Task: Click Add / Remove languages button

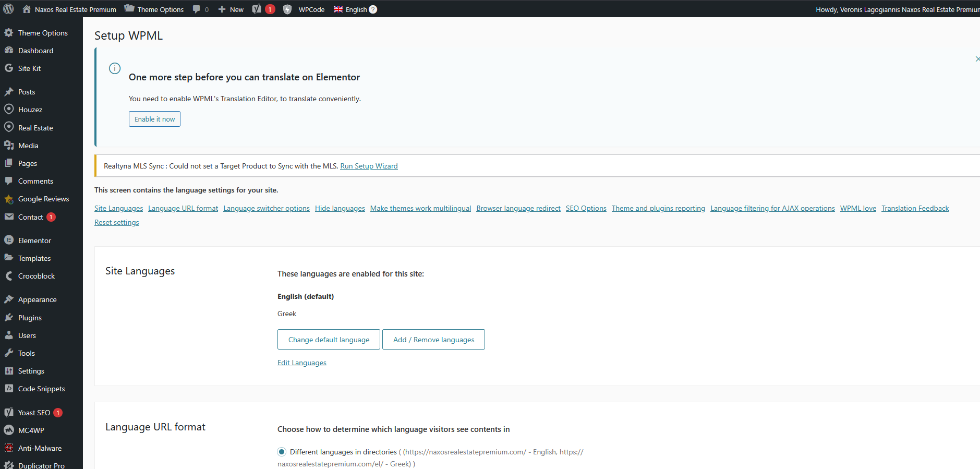Action: tap(433, 340)
